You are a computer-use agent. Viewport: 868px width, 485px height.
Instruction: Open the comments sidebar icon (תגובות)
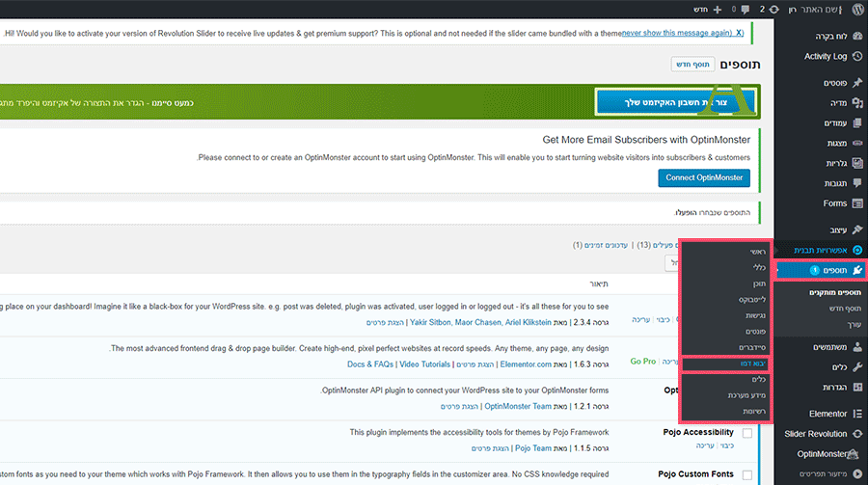pos(857,182)
